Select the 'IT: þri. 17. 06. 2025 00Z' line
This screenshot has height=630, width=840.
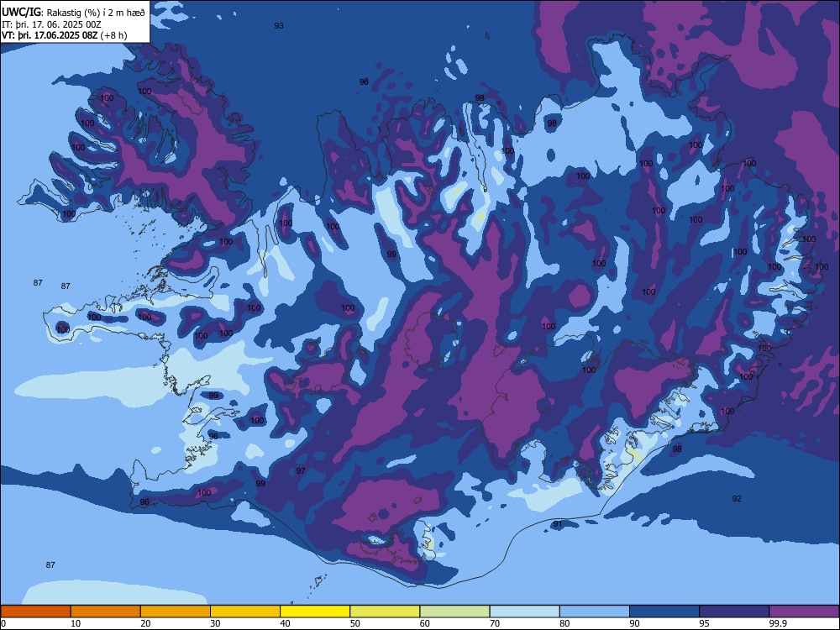(51, 24)
